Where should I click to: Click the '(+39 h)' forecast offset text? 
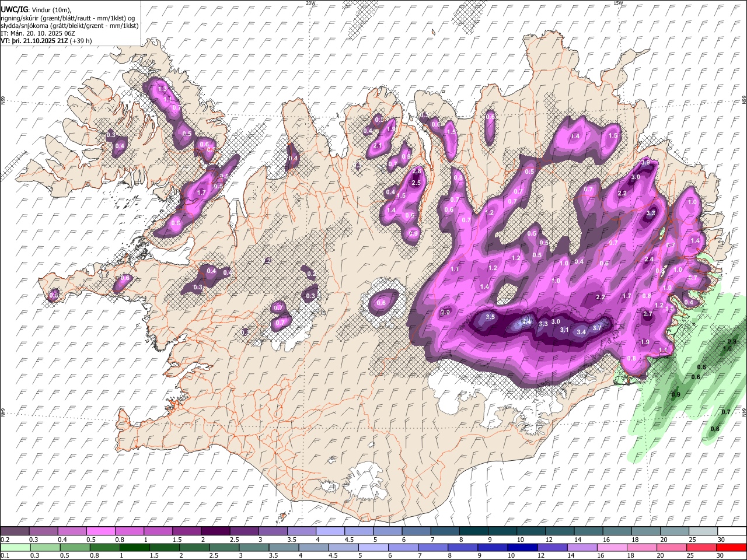[81, 41]
